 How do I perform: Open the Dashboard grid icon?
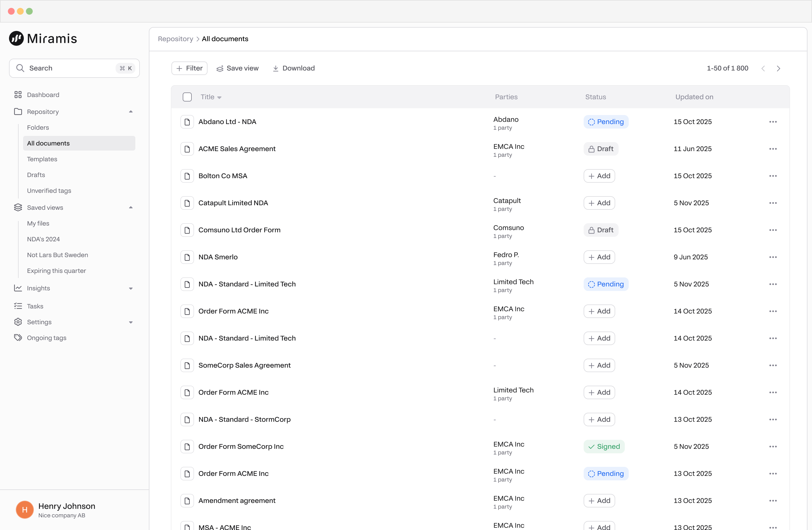tap(18, 95)
